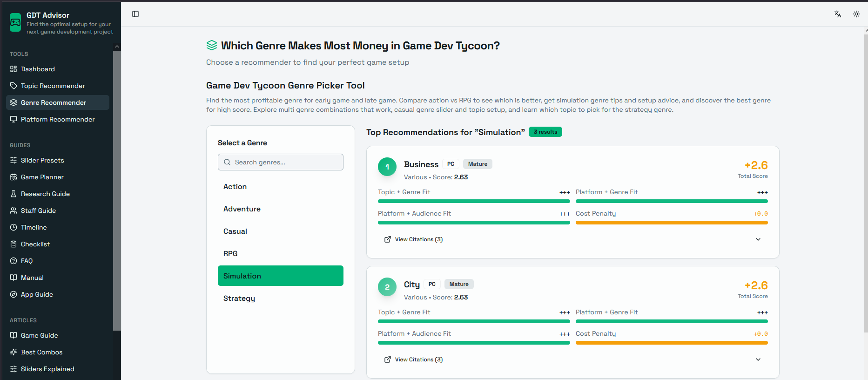
Task: Select the Strategy genre
Action: [281, 298]
